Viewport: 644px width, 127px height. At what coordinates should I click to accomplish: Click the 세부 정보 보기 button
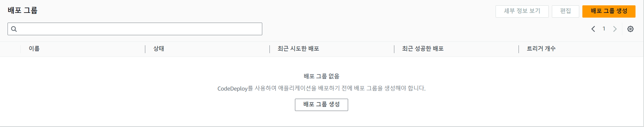coord(522,11)
